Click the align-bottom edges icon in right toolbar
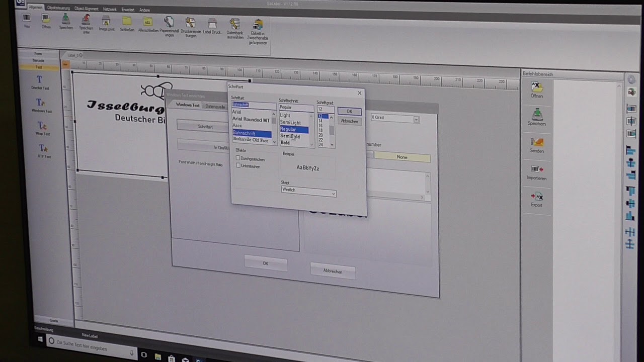 tap(630, 216)
